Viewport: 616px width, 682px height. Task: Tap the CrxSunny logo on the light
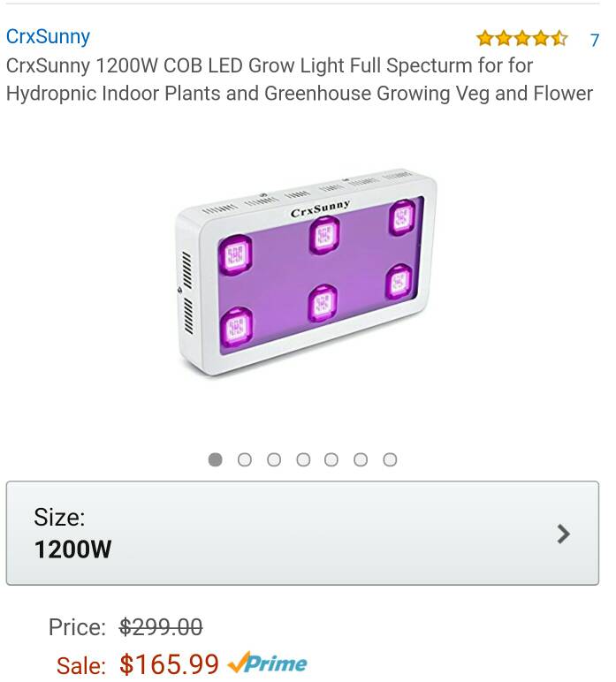[x=320, y=208]
